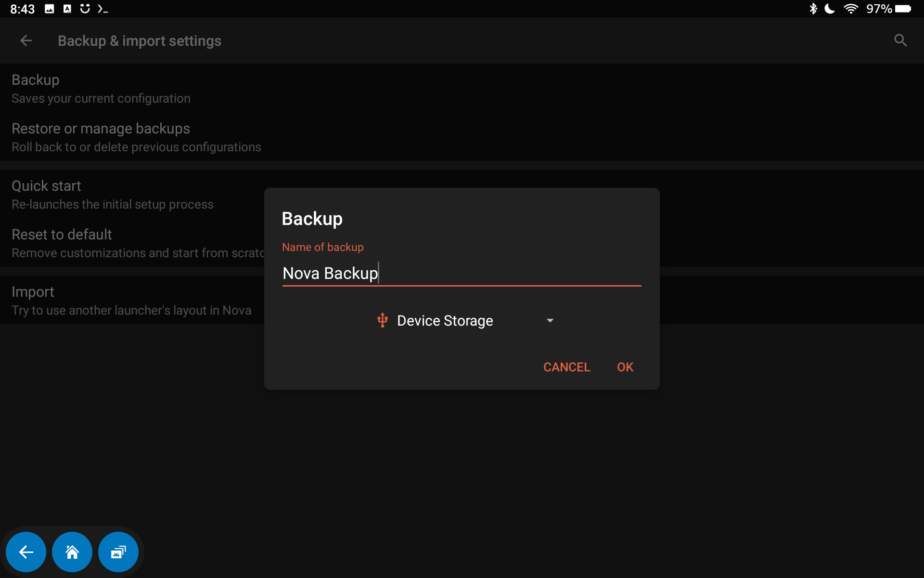Tap the battery indicator icon

(x=903, y=9)
